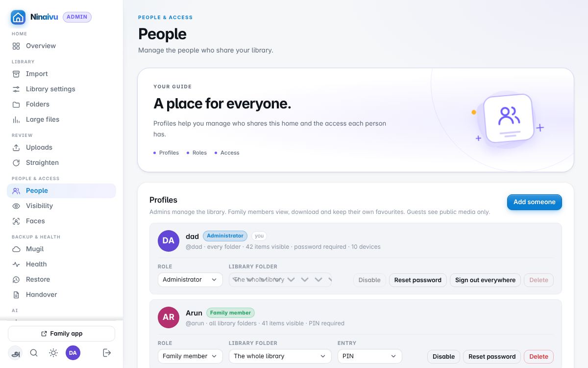Click the sign out arrow icon
This screenshot has width=588, height=368.
[x=107, y=352]
